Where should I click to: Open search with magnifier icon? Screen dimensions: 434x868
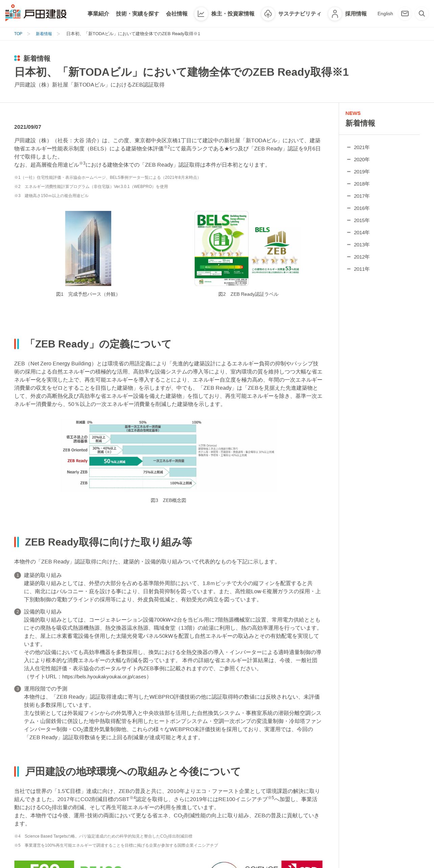click(421, 14)
